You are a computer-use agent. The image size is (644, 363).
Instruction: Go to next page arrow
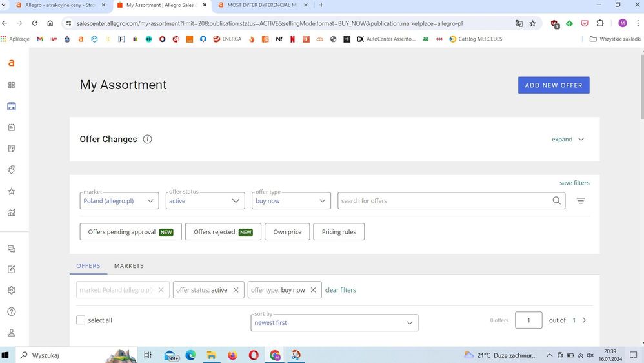[585, 320]
